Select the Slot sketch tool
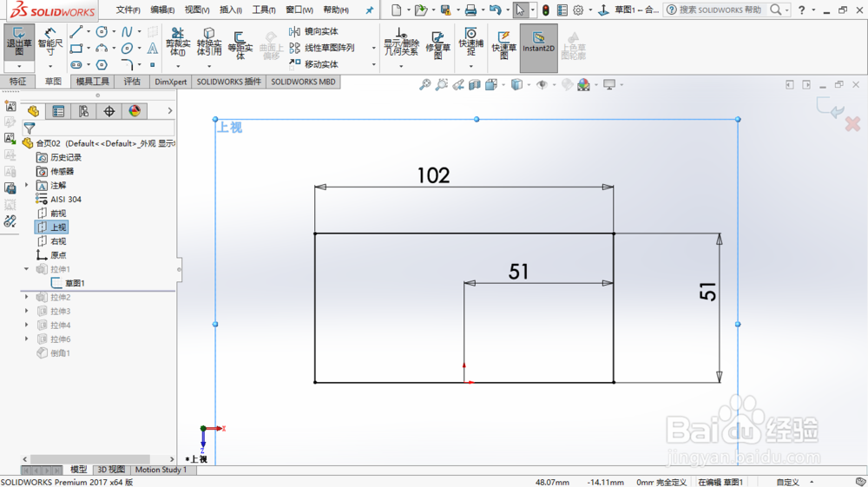Viewport: 868px width, 487px height. point(76,65)
